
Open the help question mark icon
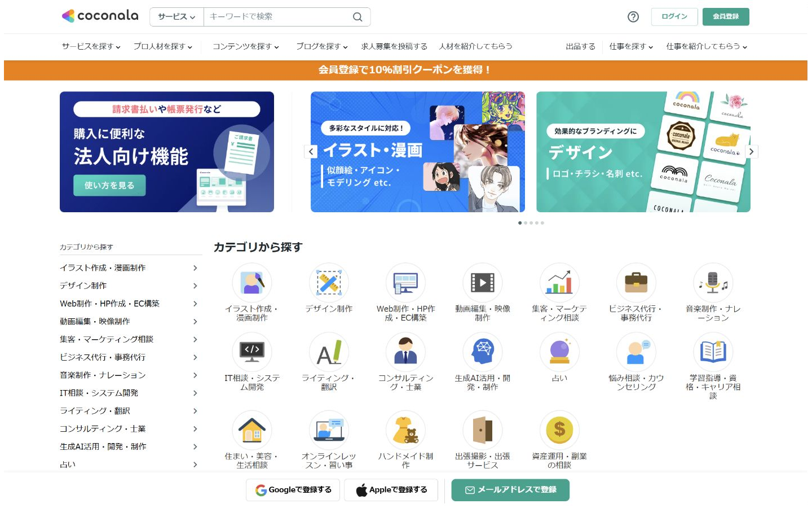633,17
